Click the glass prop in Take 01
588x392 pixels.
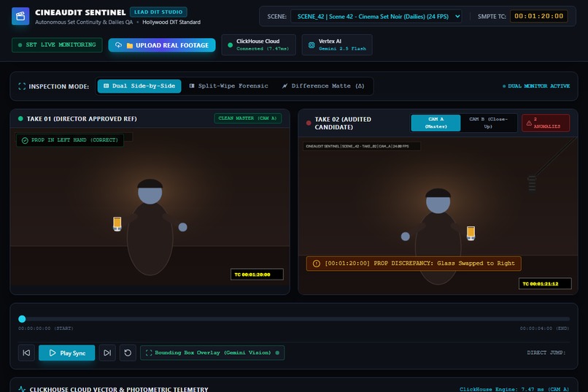click(117, 223)
